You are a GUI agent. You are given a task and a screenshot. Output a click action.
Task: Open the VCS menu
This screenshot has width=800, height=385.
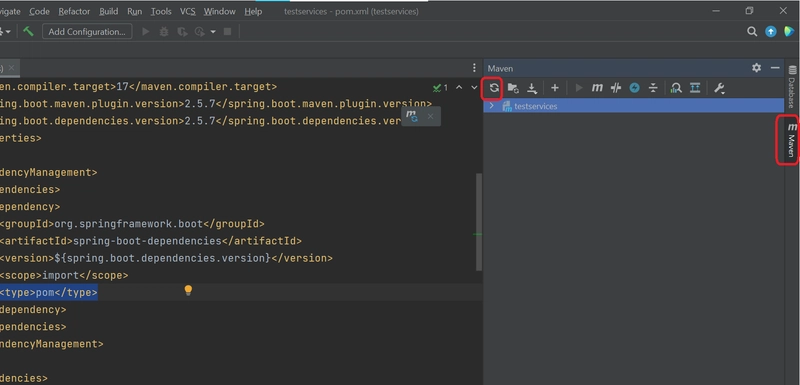(187, 11)
